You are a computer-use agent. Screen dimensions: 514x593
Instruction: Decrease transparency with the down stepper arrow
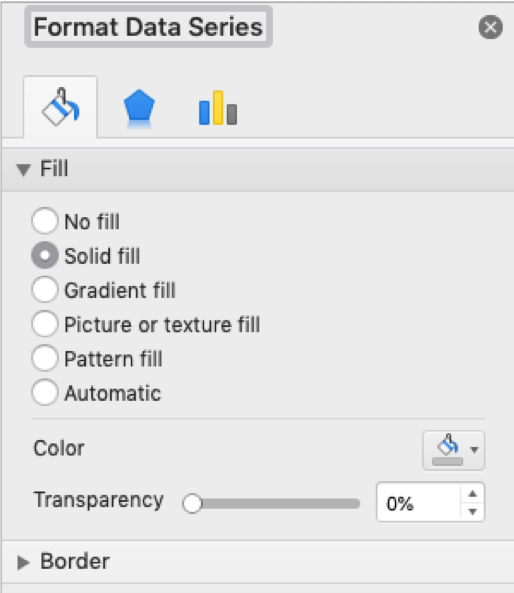pyautogui.click(x=472, y=512)
